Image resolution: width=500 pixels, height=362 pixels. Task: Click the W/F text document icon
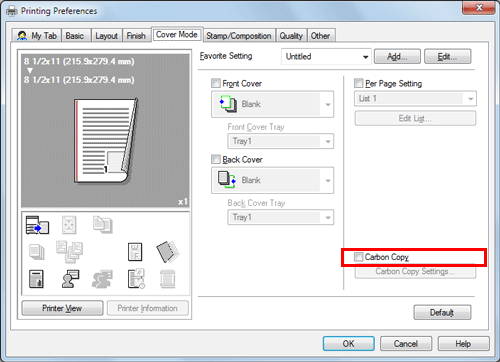(x=135, y=252)
